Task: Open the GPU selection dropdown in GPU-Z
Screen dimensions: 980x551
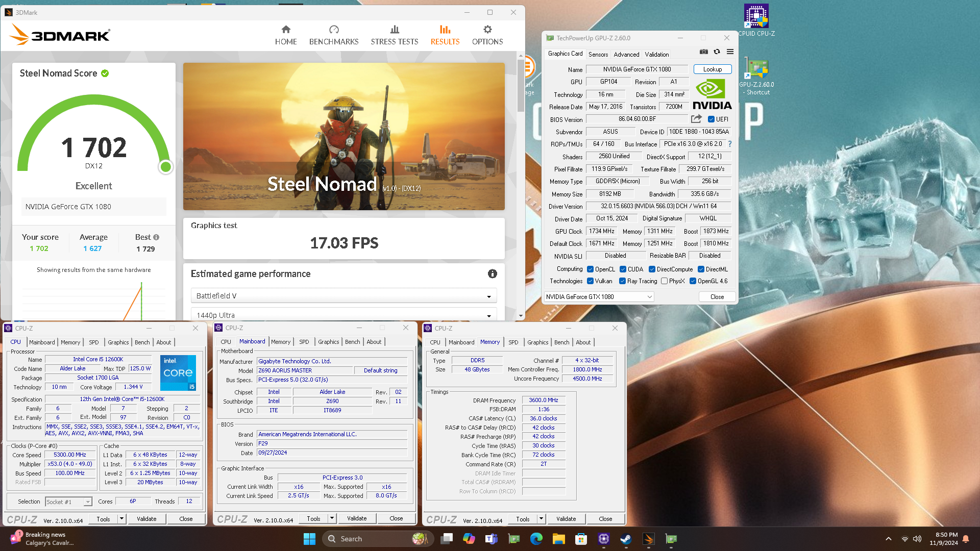Action: tap(599, 297)
